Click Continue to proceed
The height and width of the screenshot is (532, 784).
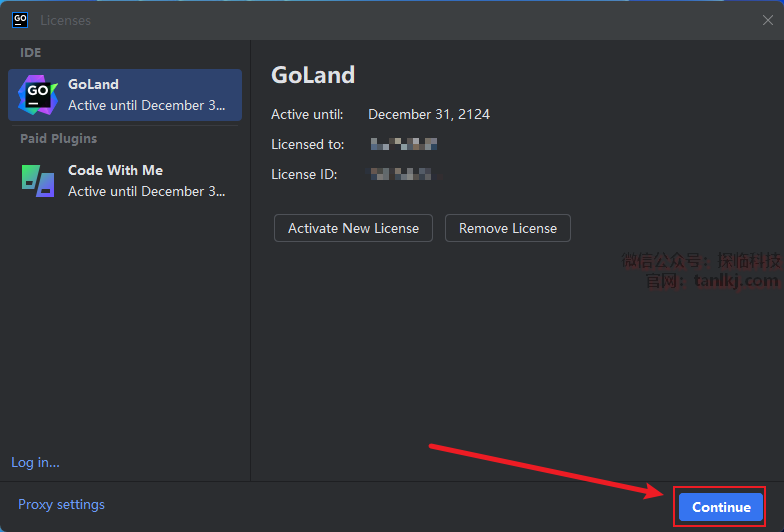coord(721,507)
